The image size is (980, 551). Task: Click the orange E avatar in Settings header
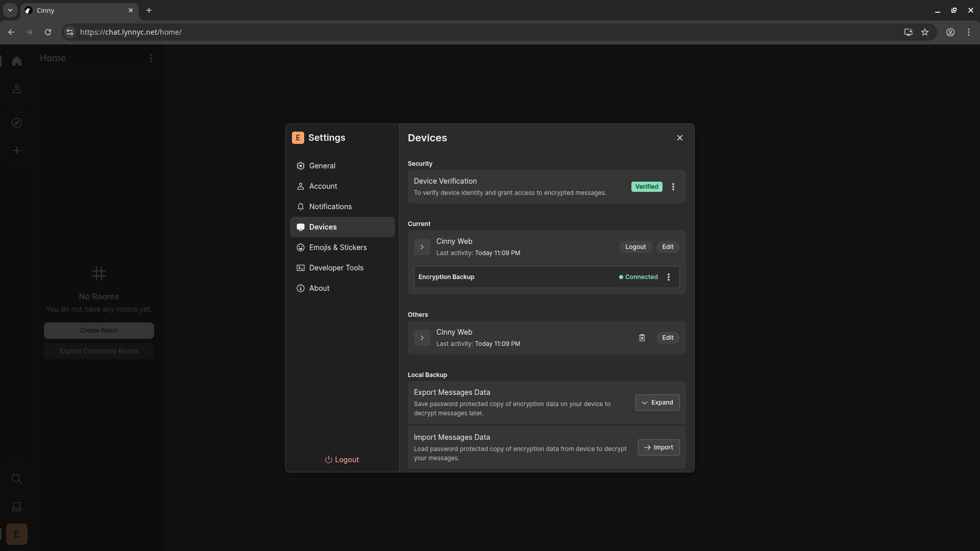point(298,138)
